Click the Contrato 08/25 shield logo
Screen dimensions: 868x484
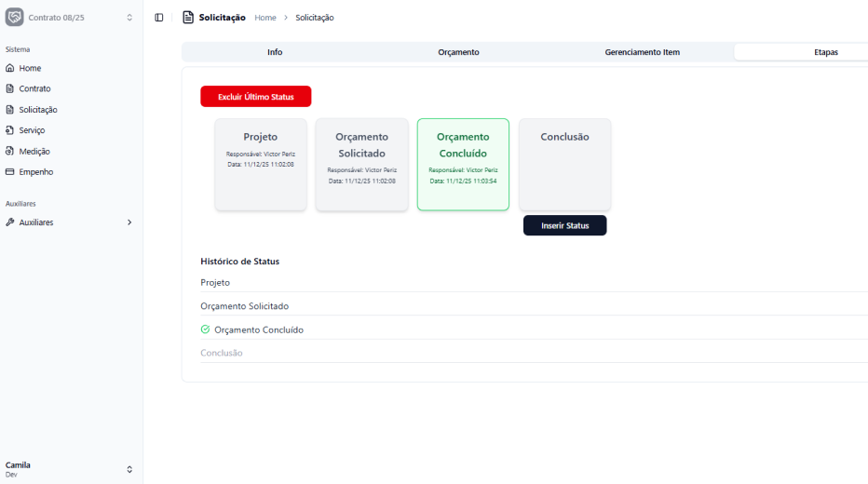point(15,18)
